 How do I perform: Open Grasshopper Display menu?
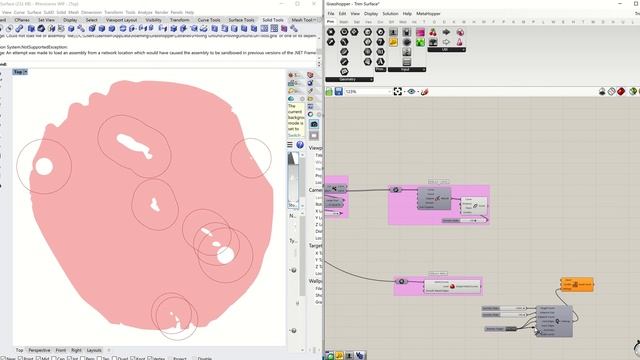(371, 13)
